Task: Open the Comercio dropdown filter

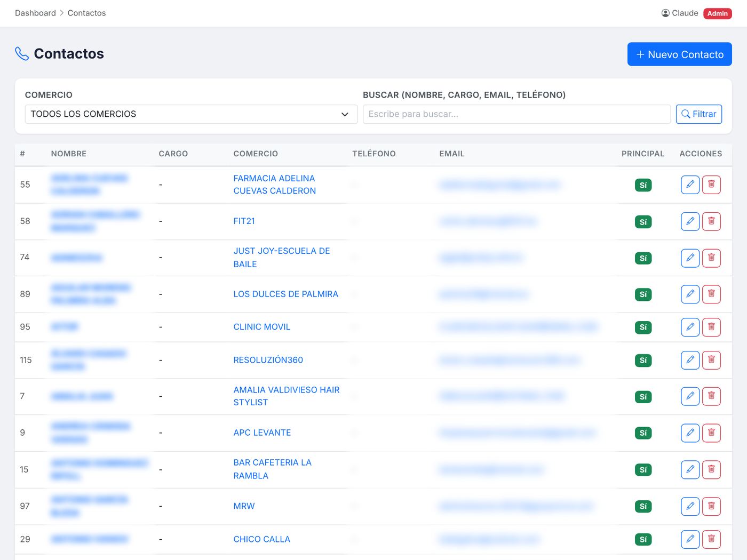Action: pyautogui.click(x=191, y=114)
